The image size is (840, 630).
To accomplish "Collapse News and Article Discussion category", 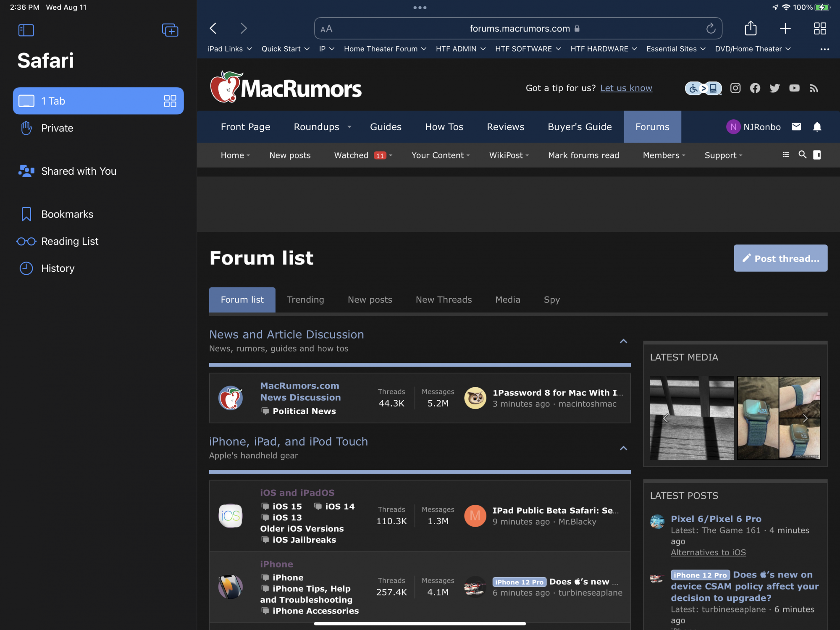I will (623, 341).
